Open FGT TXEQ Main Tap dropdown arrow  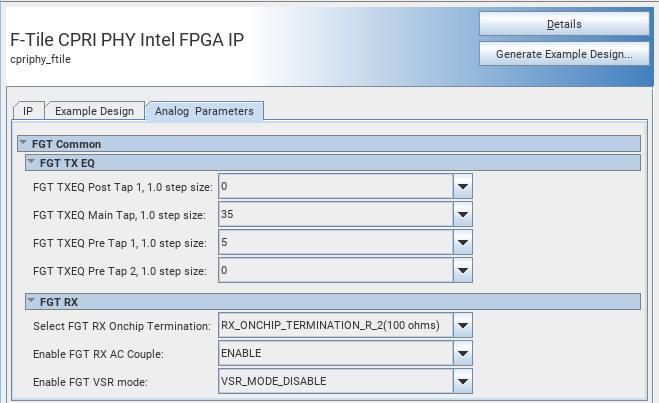462,215
